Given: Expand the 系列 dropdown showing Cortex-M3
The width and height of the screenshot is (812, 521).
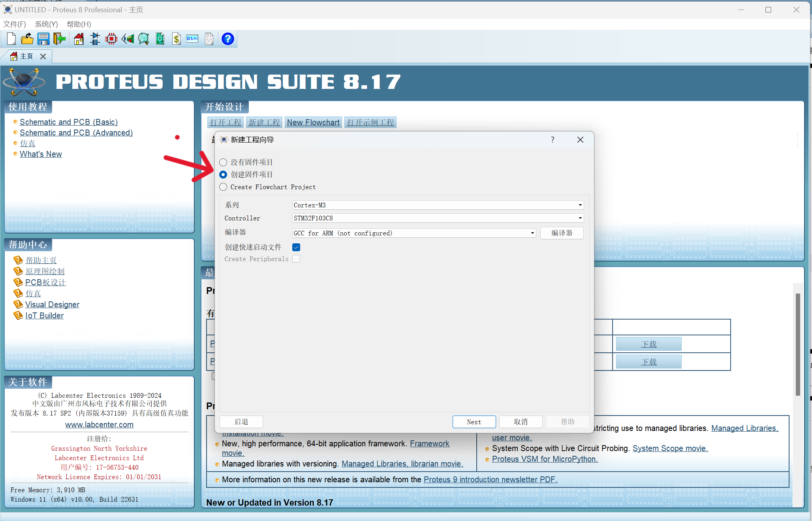Looking at the screenshot, I should [438, 205].
